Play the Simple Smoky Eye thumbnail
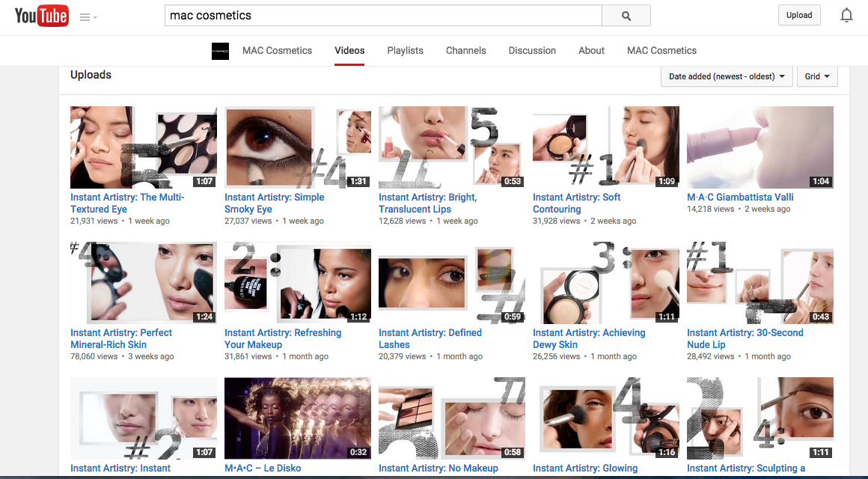This screenshot has width=868, height=479. click(x=297, y=147)
